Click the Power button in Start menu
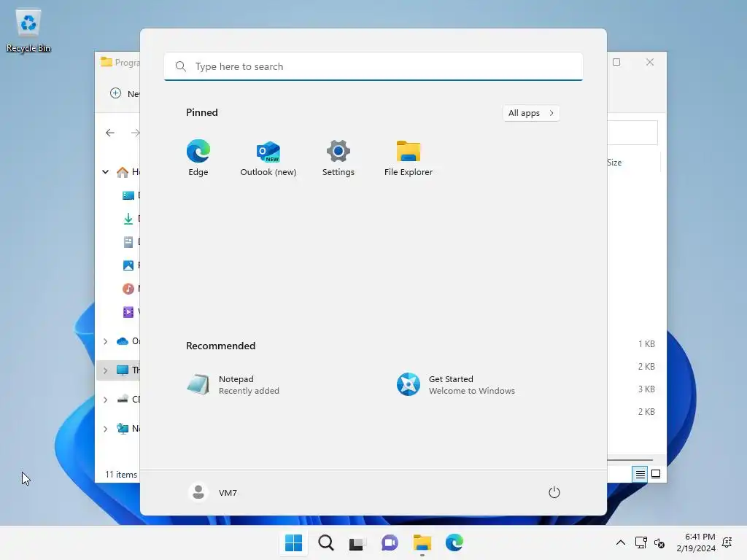This screenshot has width=747, height=560. coord(554,492)
